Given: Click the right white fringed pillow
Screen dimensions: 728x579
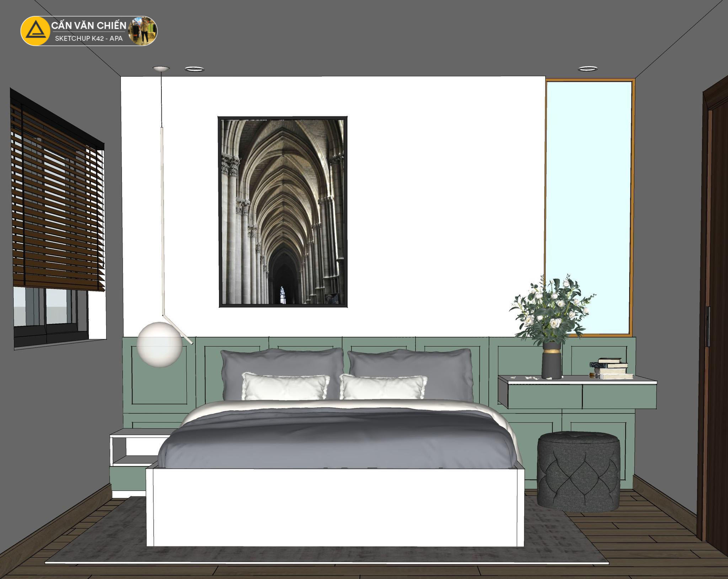Looking at the screenshot, I should [383, 387].
